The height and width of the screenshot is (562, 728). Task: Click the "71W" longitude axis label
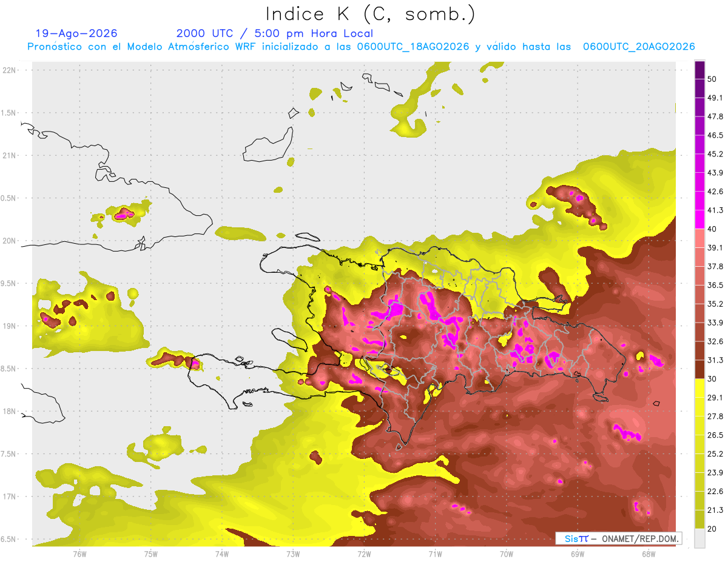coord(435,554)
